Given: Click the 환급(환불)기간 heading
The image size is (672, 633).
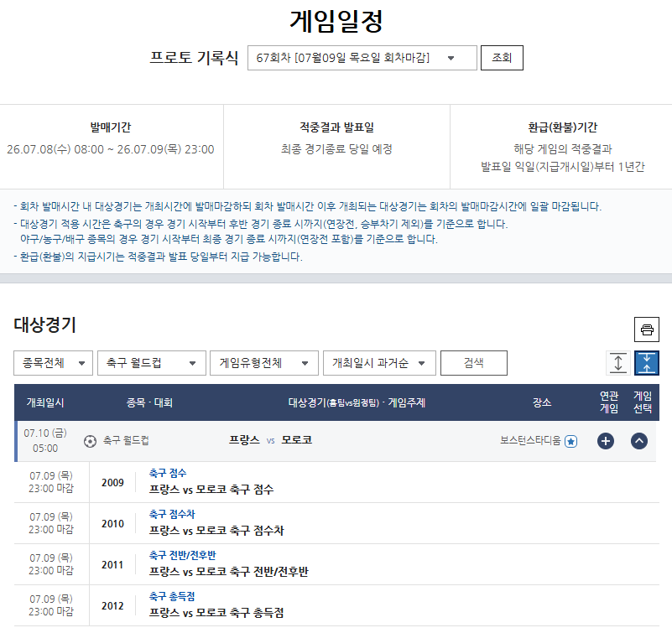Looking at the screenshot, I should click(x=562, y=127).
